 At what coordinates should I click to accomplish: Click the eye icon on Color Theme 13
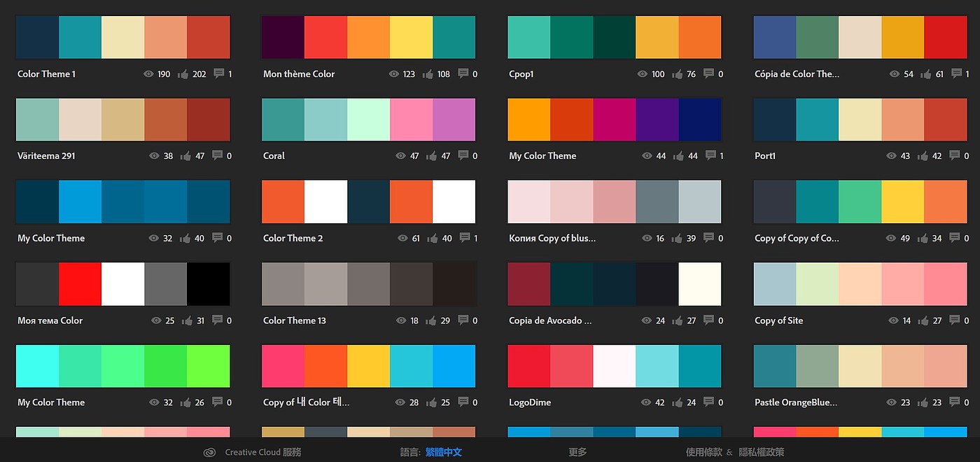click(402, 321)
